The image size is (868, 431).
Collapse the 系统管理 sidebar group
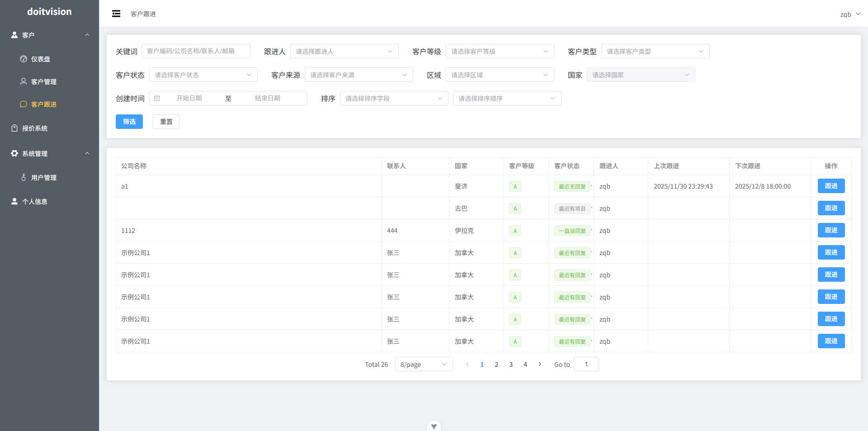click(49, 153)
